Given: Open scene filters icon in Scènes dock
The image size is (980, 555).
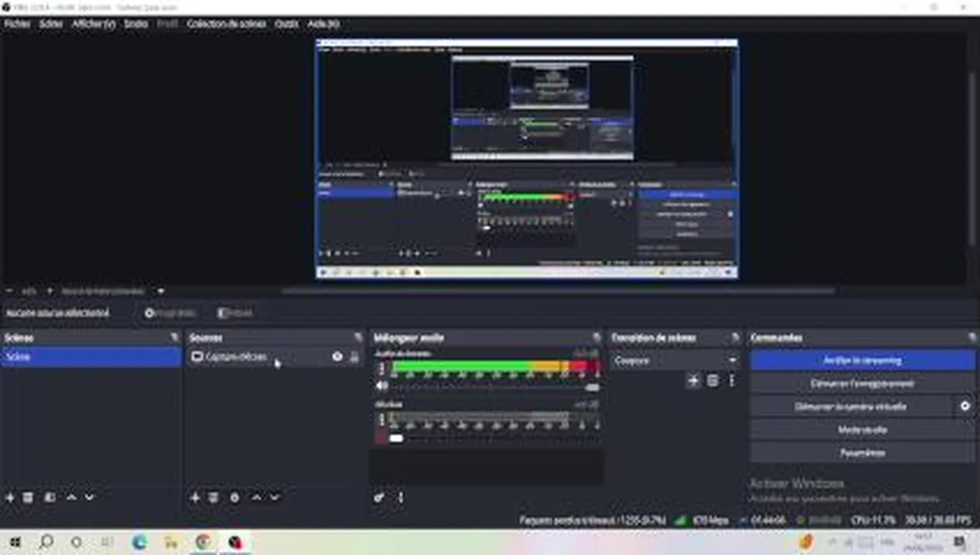Looking at the screenshot, I should pos(50,498).
